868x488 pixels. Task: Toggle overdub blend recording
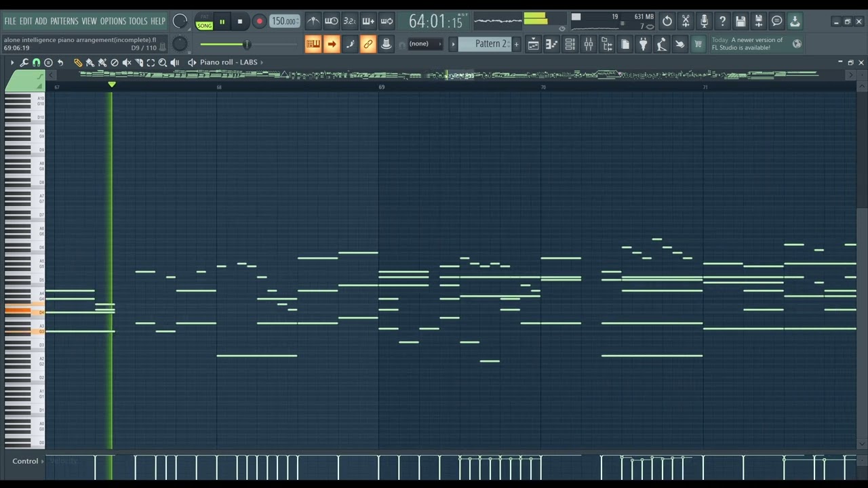[368, 22]
